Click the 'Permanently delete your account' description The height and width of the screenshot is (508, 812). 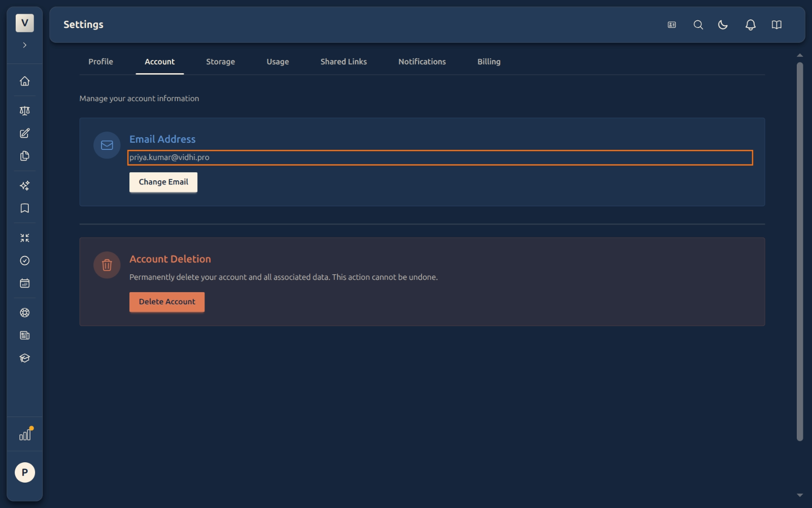click(283, 277)
